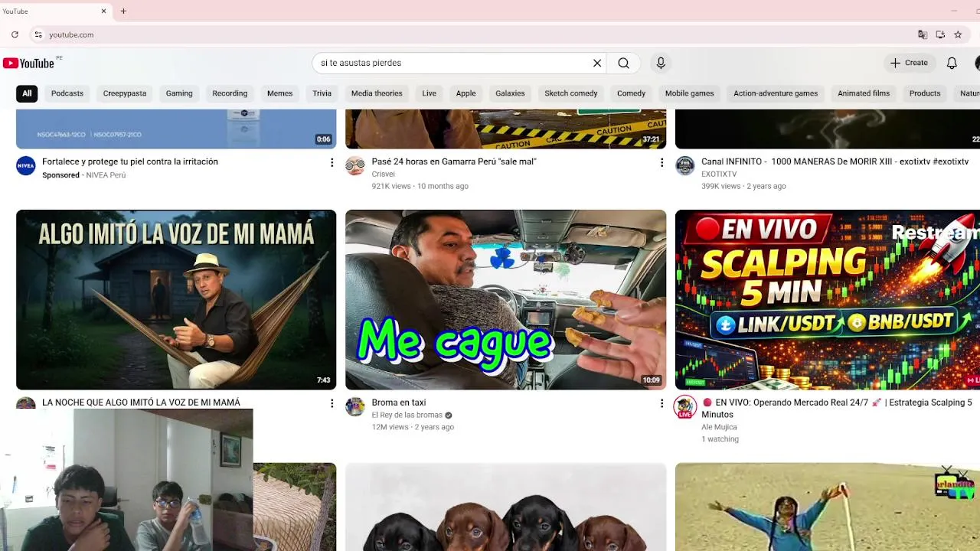Open Ale Mujica live channel avatar
This screenshot has height=551, width=980.
coord(685,407)
